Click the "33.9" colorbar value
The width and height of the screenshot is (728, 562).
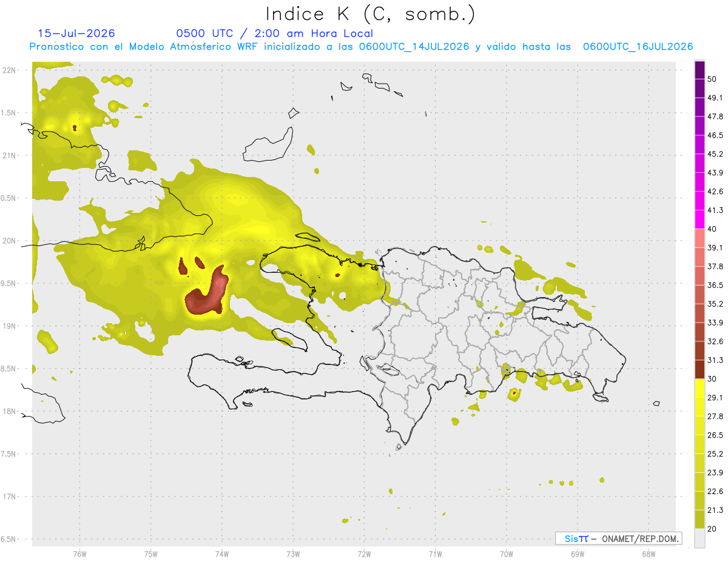715,323
